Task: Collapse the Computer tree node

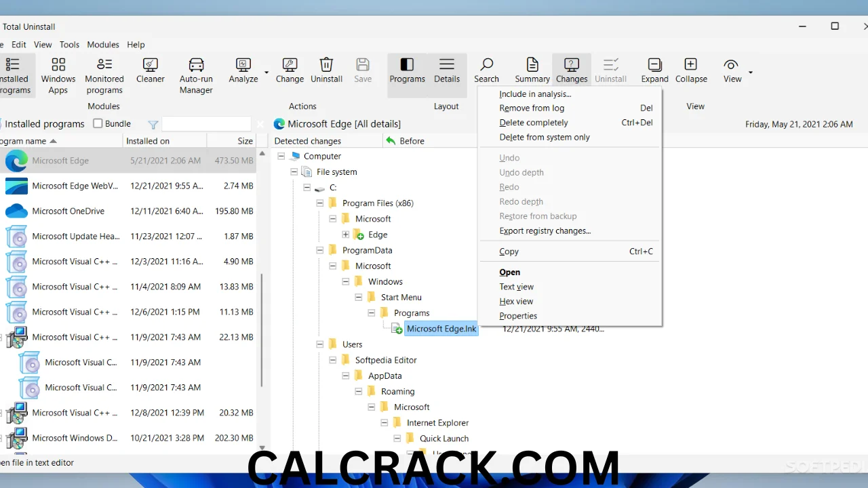Action: coord(281,156)
